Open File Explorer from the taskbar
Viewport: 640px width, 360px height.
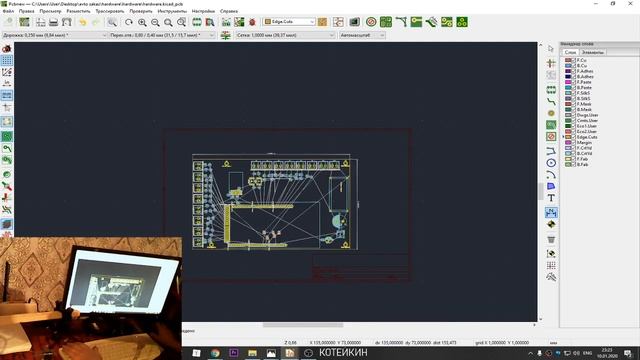click(252, 353)
